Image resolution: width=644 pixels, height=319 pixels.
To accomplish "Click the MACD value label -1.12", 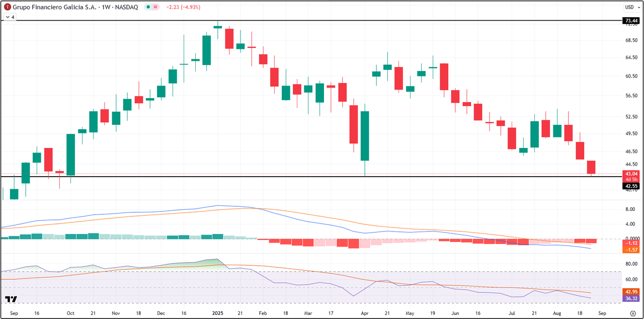I will click(x=630, y=243).
